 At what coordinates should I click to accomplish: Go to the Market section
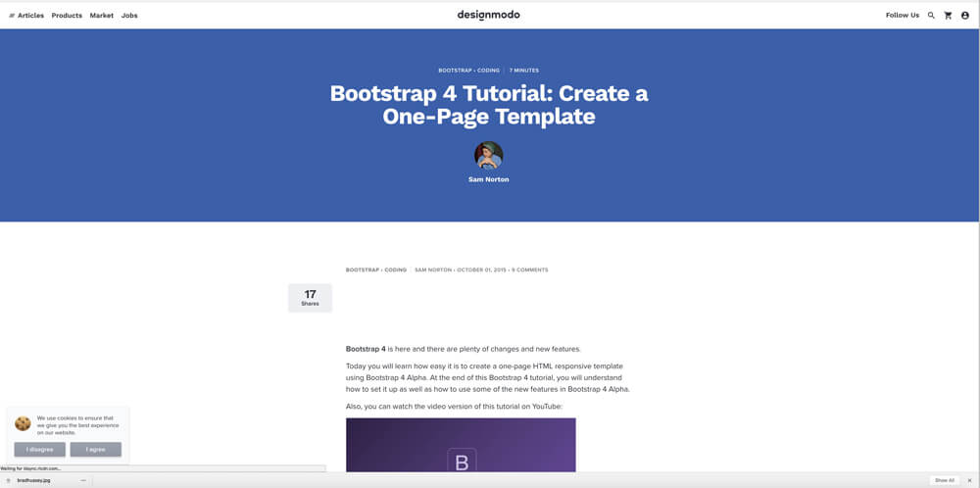point(102,16)
